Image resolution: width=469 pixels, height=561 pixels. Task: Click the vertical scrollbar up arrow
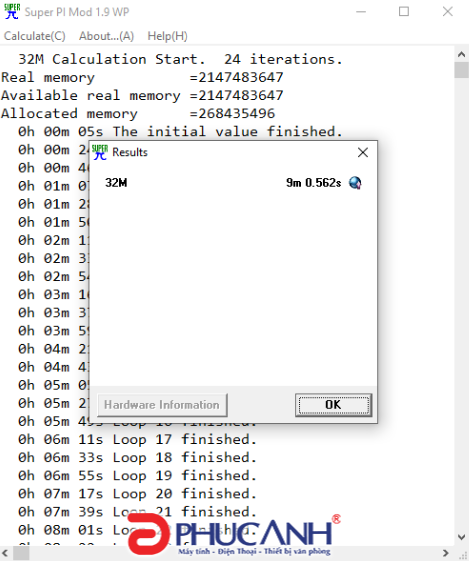pyautogui.click(x=461, y=54)
